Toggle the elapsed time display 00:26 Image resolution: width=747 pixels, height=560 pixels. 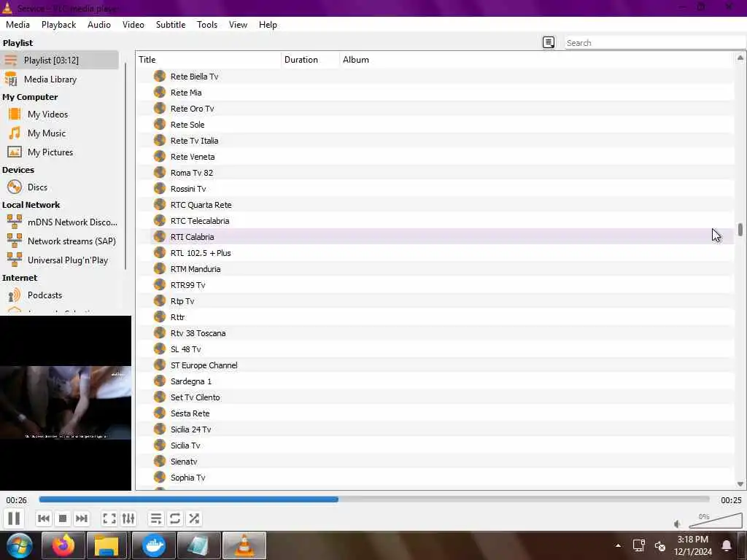[16, 500]
